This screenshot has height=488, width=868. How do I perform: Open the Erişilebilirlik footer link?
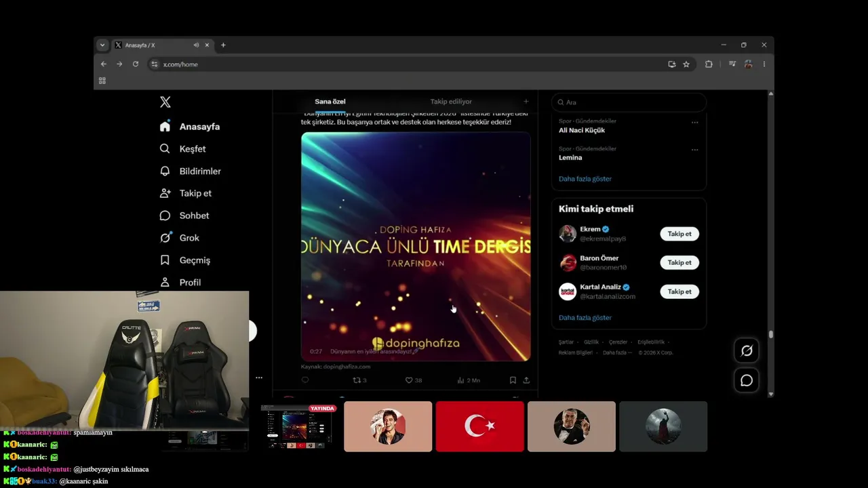click(x=651, y=342)
